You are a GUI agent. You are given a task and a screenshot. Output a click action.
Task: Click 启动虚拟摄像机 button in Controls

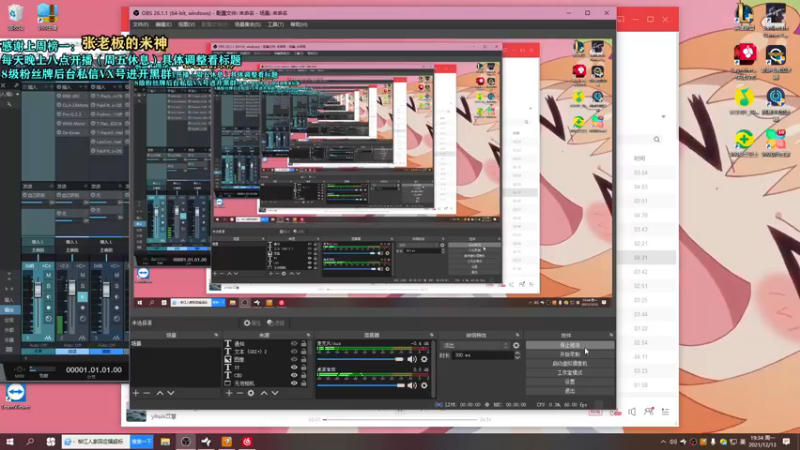(570, 364)
